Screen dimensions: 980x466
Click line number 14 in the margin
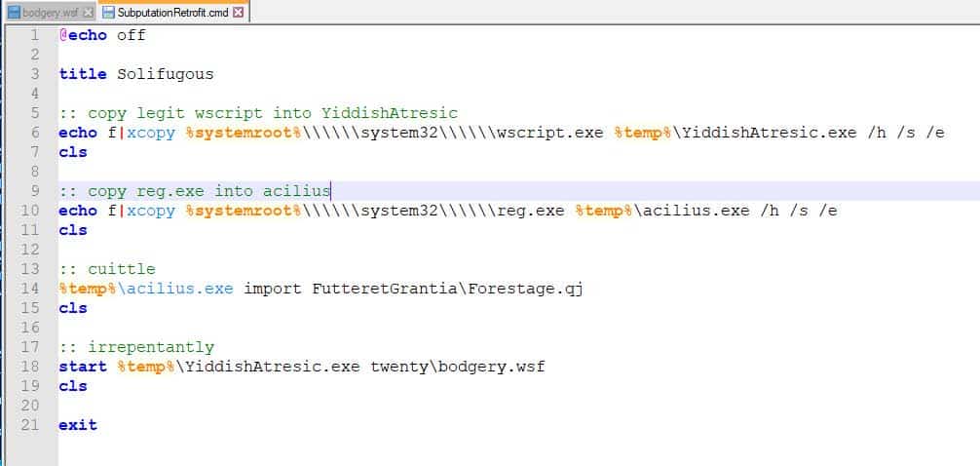30,289
